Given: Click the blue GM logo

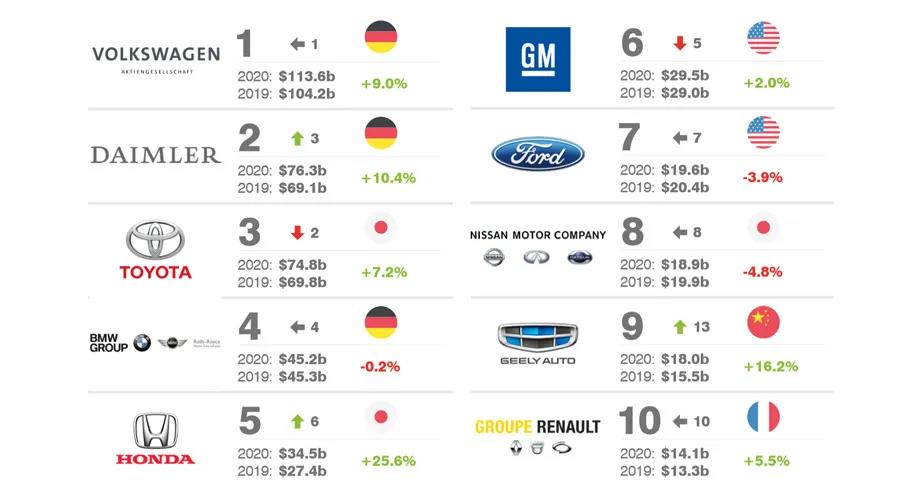Looking at the screenshot, I should 537,59.
